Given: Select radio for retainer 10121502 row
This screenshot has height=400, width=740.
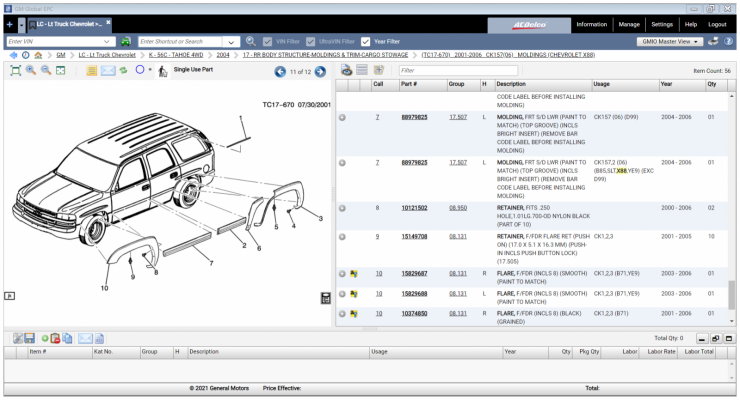Looking at the screenshot, I should pyautogui.click(x=342, y=208).
